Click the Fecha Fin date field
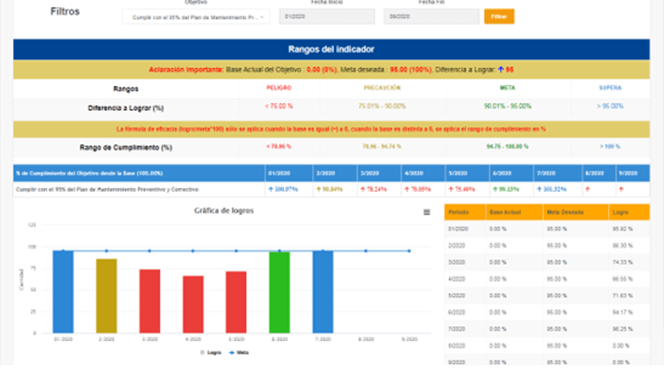Image resolution: width=664 pixels, height=375 pixels. click(x=431, y=17)
